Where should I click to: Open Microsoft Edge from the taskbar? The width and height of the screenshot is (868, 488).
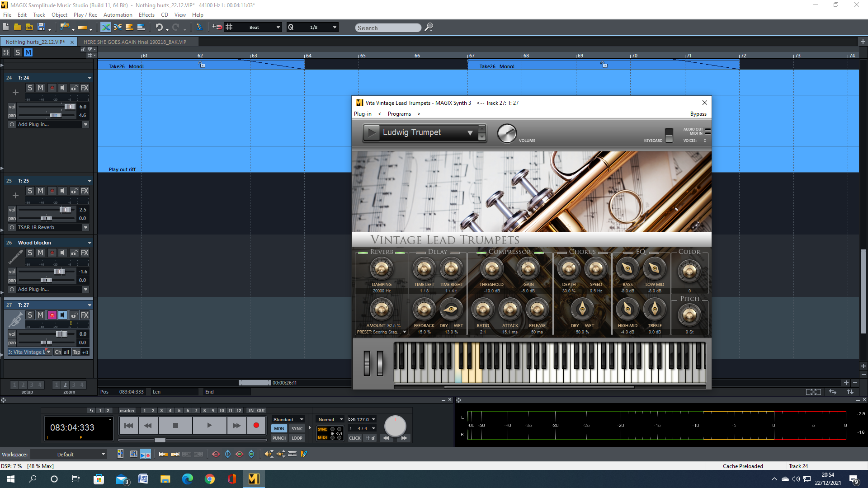(x=188, y=479)
